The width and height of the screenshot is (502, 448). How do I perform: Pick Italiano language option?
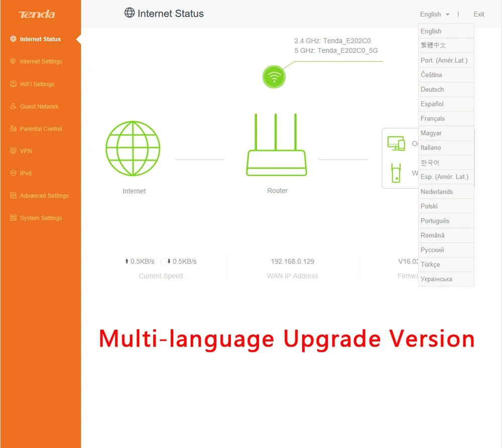(446, 147)
